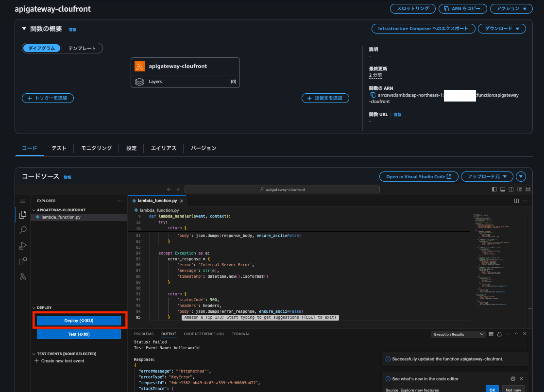Open the Extensions icon in activity bar
This screenshot has height=392, width=544.
(22, 261)
